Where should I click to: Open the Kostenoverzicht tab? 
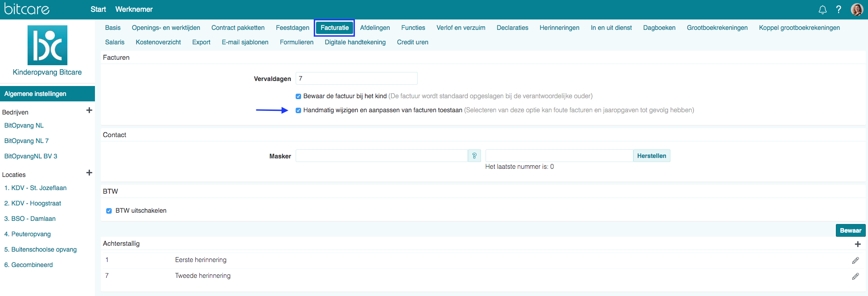pyautogui.click(x=158, y=42)
